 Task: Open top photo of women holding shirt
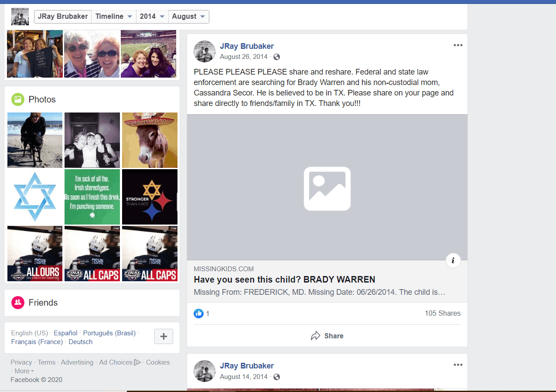pos(35,54)
